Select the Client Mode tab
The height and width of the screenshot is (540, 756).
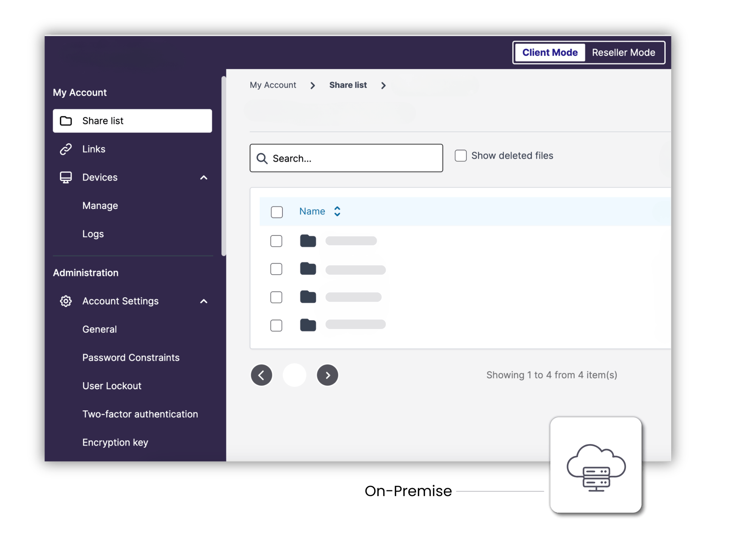550,52
